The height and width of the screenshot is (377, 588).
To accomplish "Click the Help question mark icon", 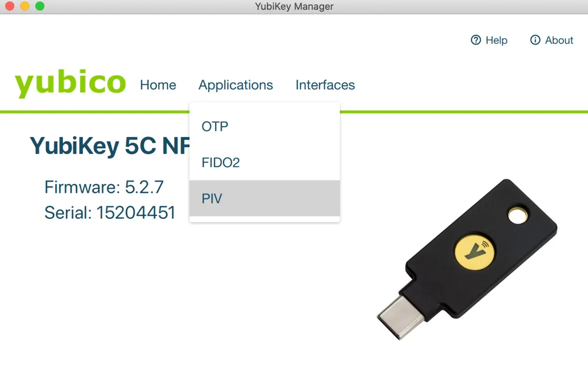I will click(476, 40).
